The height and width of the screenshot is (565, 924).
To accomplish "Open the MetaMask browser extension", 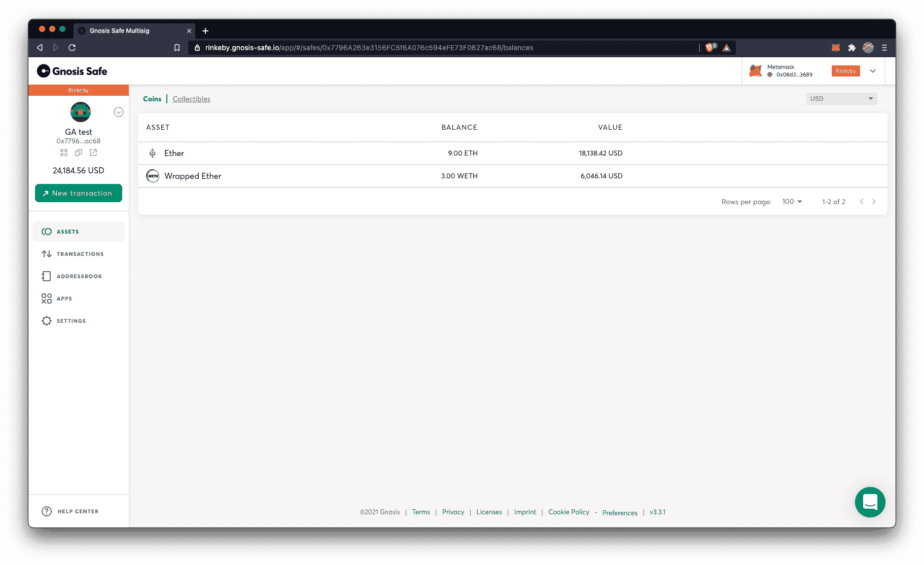I will click(x=836, y=48).
